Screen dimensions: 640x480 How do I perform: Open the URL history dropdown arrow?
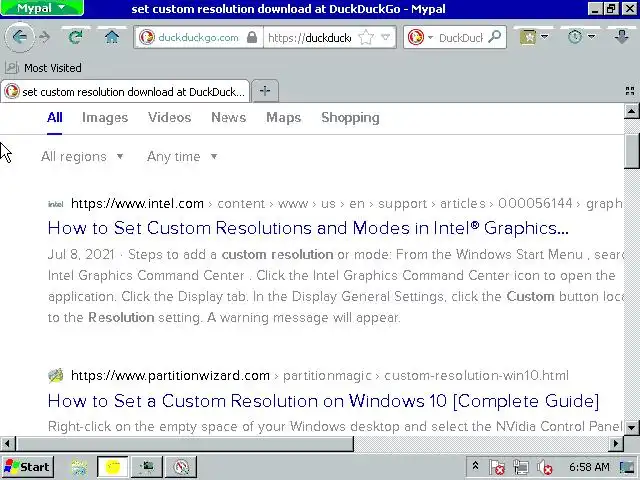(x=385, y=38)
